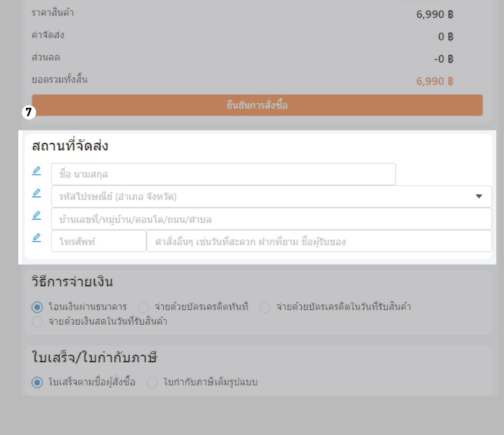Screen dimensions: 504x435
Task: Click the ราคาสินค้า 6,990 ฿ price value
Action: click(435, 14)
